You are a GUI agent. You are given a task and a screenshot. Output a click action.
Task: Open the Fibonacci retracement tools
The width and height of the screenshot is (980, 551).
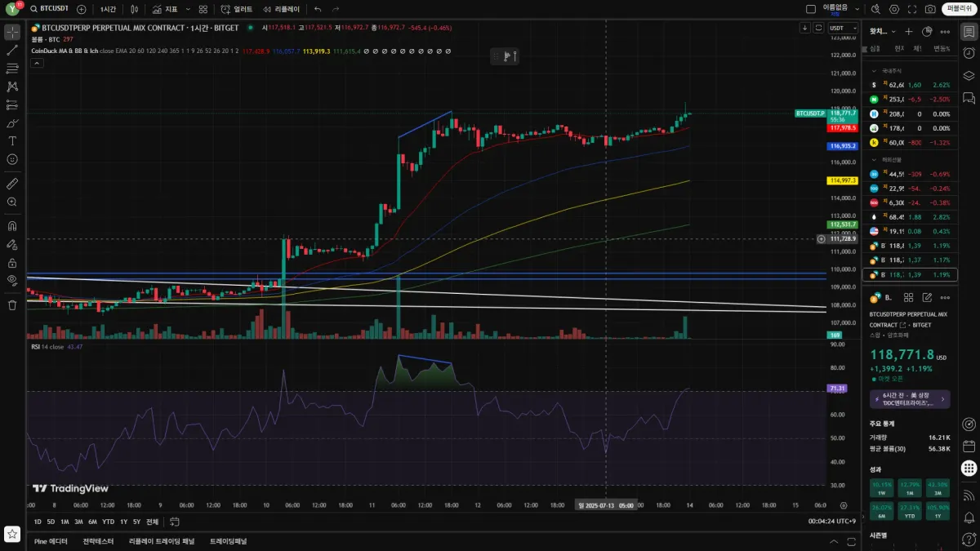12,69
